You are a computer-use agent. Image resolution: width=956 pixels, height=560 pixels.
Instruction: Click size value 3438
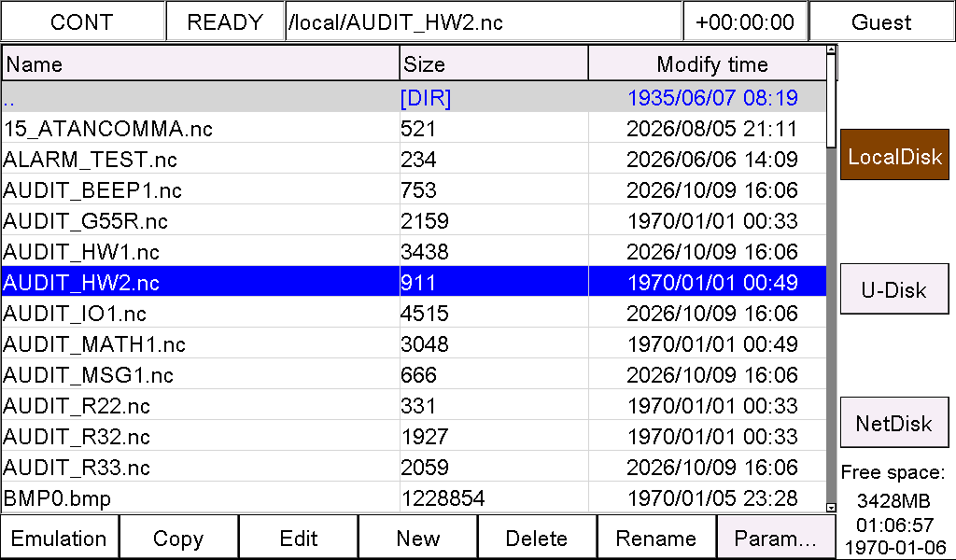point(425,252)
